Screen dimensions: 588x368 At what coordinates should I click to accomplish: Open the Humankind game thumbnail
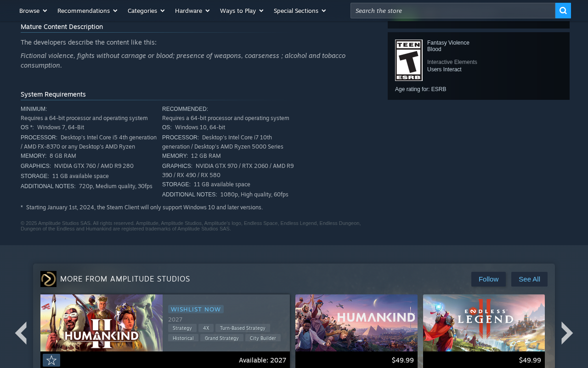pyautogui.click(x=356, y=323)
